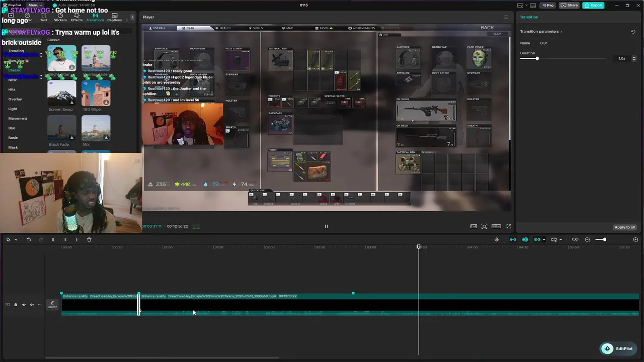Toggle clip linkage

pyautogui.click(x=537, y=240)
